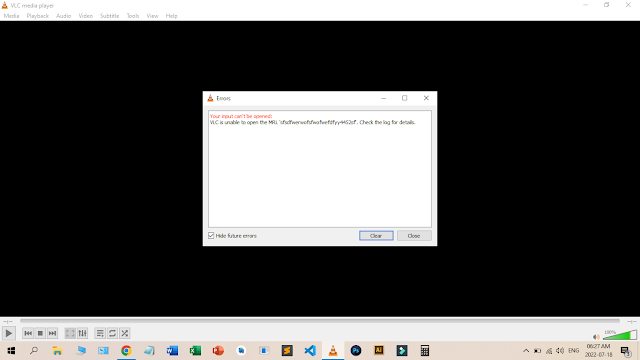This screenshot has height=360, width=640.
Task: Open system volume in tray
Action: click(560, 351)
